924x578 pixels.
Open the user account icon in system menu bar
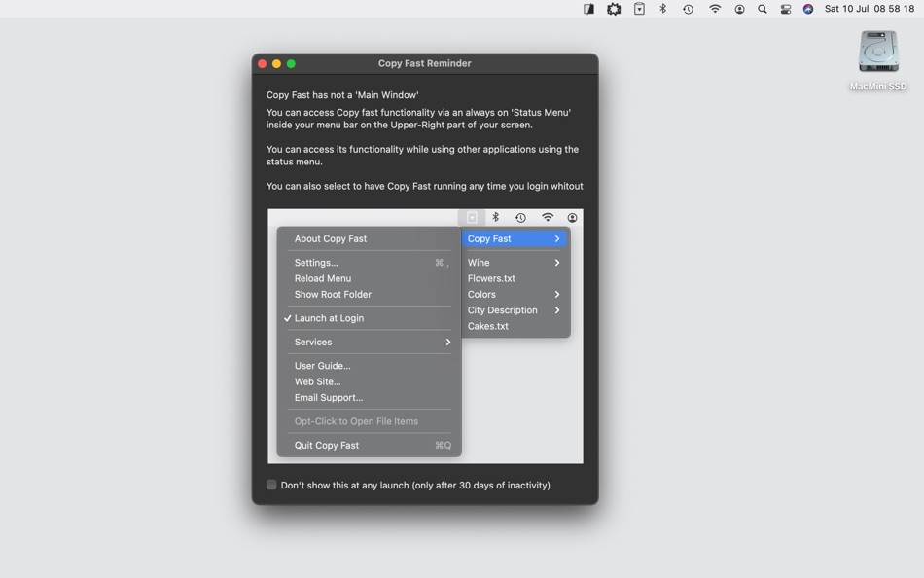pyautogui.click(x=739, y=9)
